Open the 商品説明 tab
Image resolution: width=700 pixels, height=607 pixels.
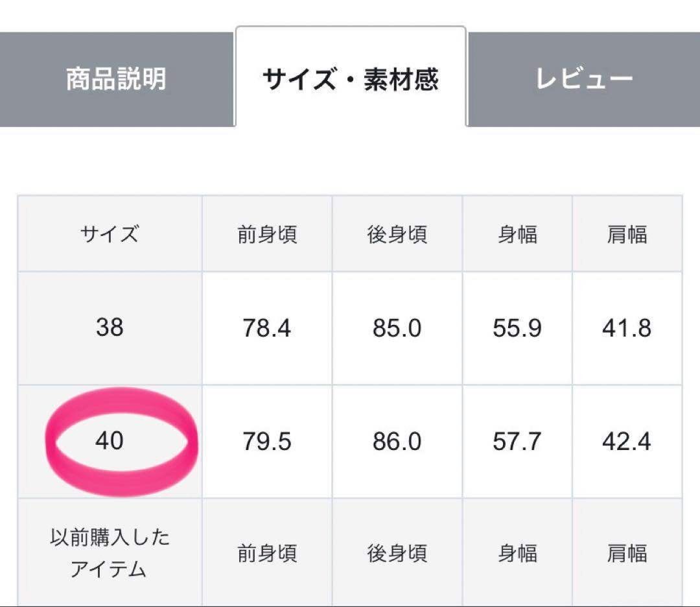(x=117, y=79)
